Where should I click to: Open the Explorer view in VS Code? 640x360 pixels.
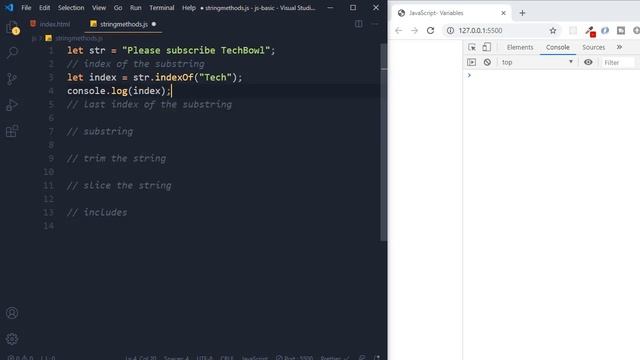pos(12,27)
